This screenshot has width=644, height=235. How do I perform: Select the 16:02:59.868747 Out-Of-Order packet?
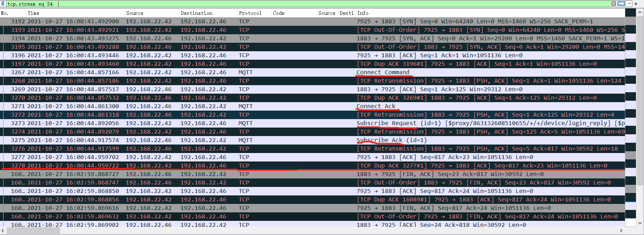tap(312, 183)
